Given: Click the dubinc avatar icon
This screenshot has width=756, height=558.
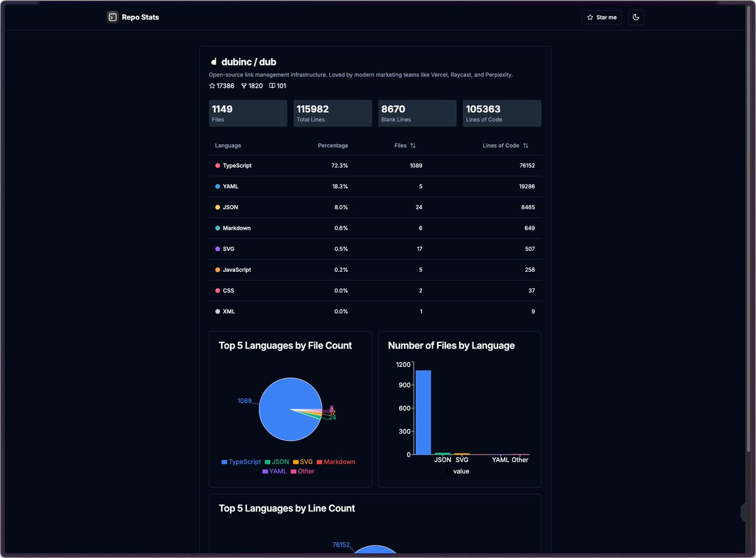Looking at the screenshot, I should point(214,62).
